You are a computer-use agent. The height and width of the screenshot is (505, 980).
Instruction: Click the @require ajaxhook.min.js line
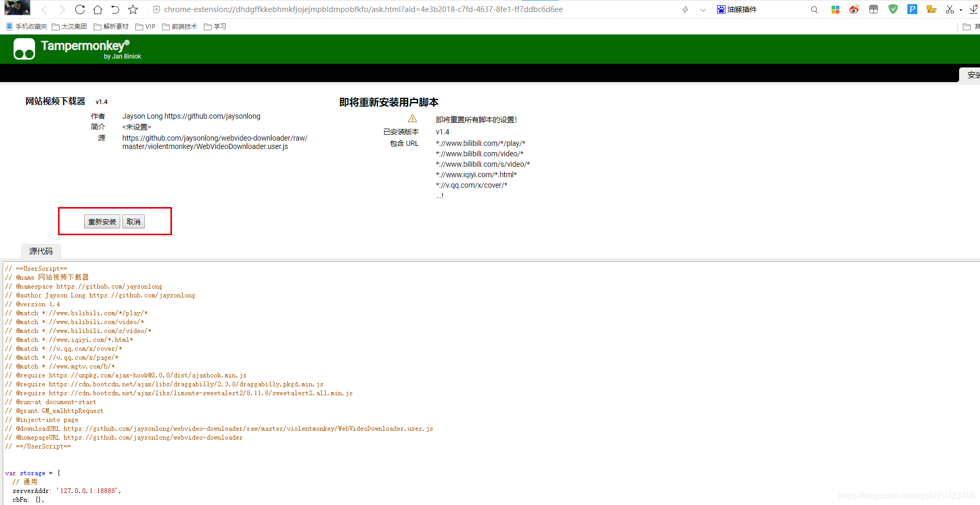(126, 375)
